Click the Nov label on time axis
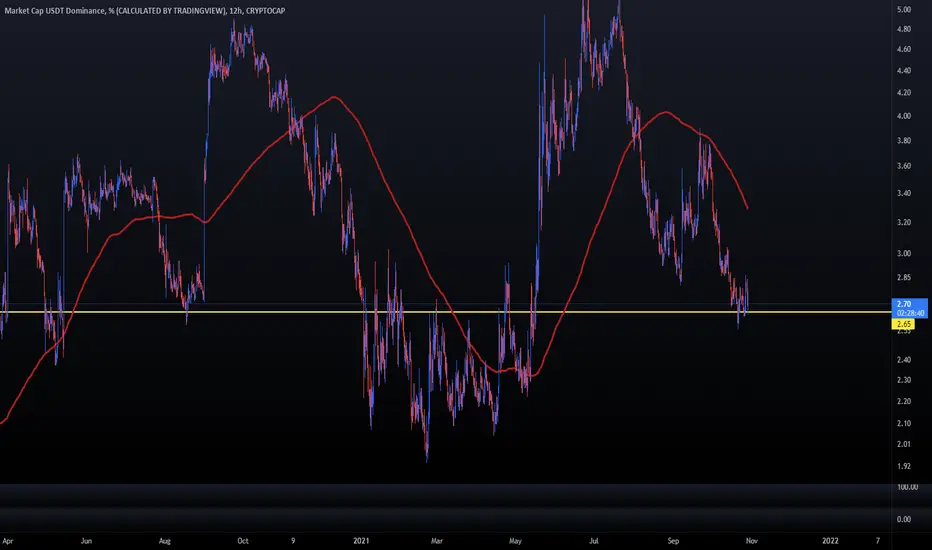 (x=751, y=541)
